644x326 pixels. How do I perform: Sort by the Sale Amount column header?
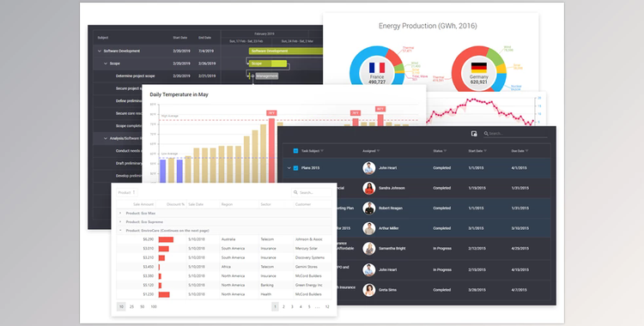coord(143,204)
